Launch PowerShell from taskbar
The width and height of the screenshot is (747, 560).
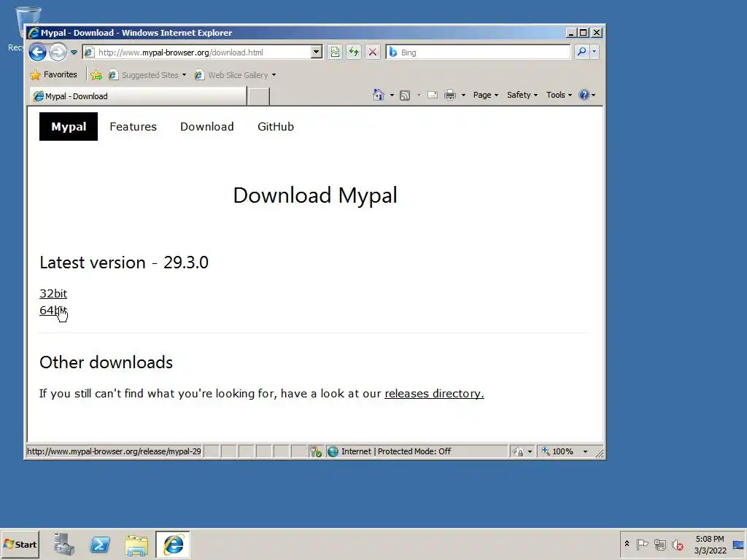coord(100,544)
